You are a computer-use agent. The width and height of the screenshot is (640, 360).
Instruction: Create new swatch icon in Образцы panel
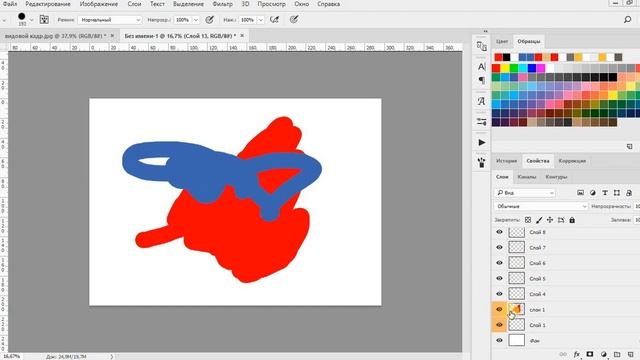pyautogui.click(x=629, y=146)
